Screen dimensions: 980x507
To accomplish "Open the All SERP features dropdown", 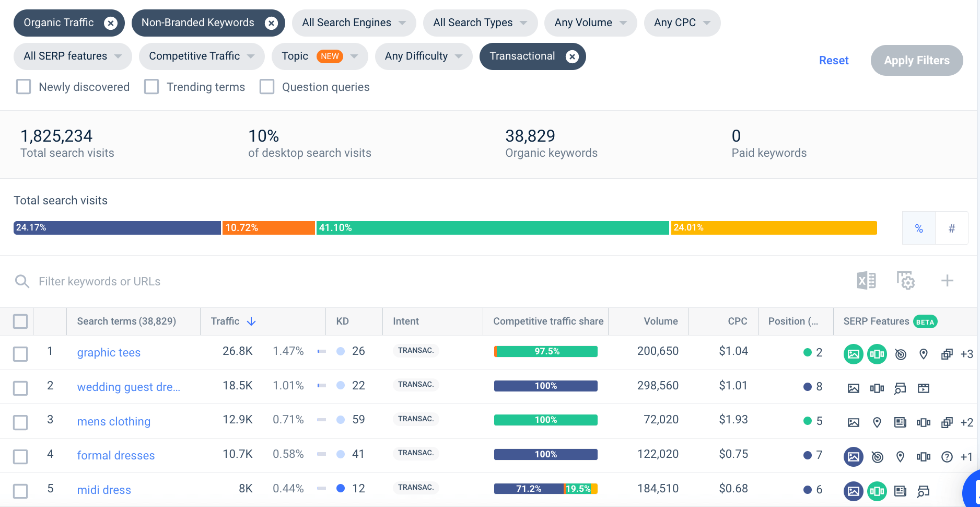I will 73,56.
